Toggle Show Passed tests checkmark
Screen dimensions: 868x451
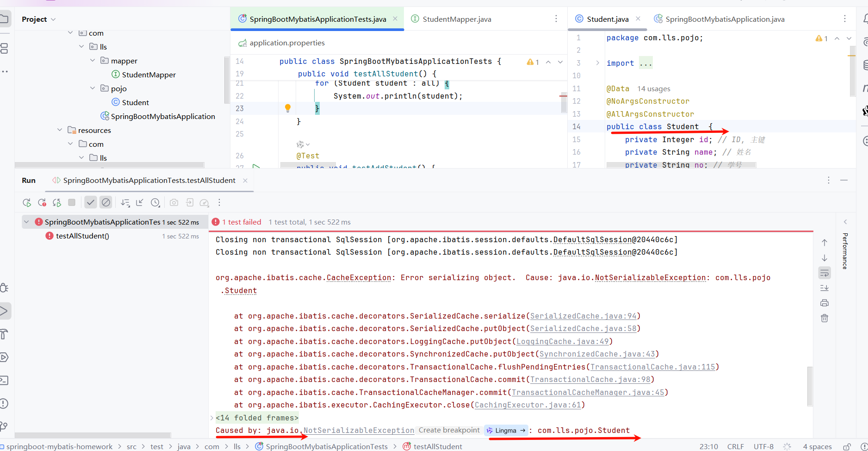point(91,202)
